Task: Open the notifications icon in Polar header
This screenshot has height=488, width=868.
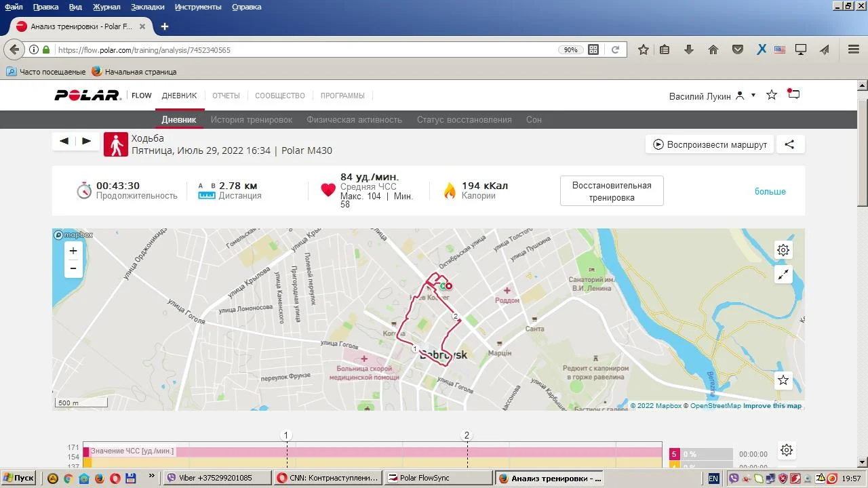Action: (x=793, y=95)
